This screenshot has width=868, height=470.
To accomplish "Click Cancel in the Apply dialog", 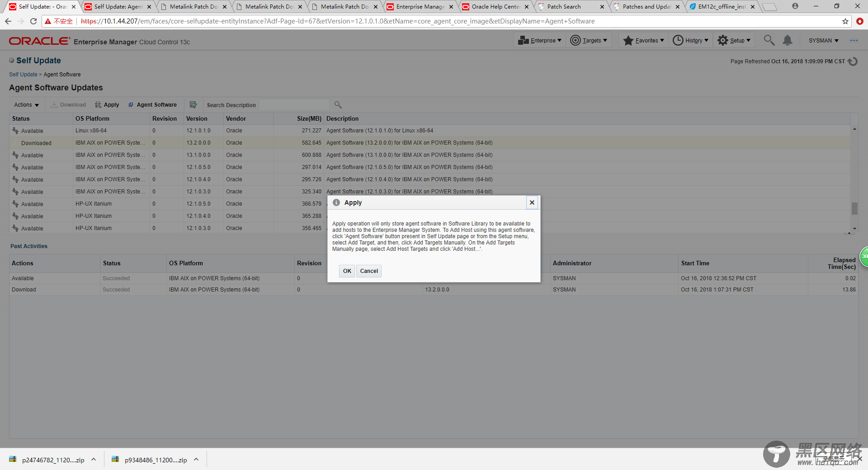I will pos(369,271).
